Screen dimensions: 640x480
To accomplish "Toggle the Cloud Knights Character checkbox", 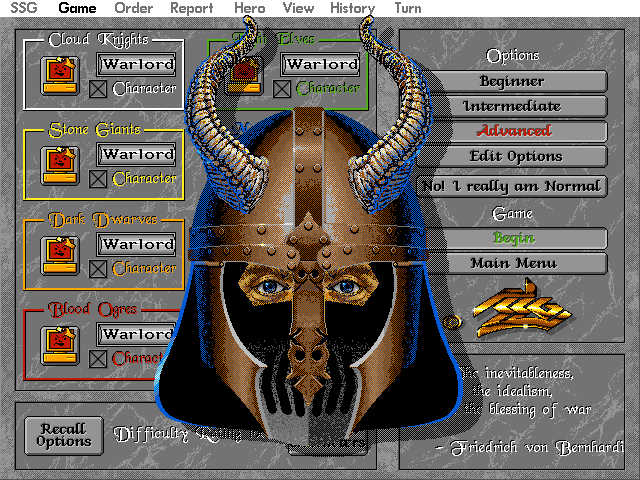I will click(x=98, y=89).
